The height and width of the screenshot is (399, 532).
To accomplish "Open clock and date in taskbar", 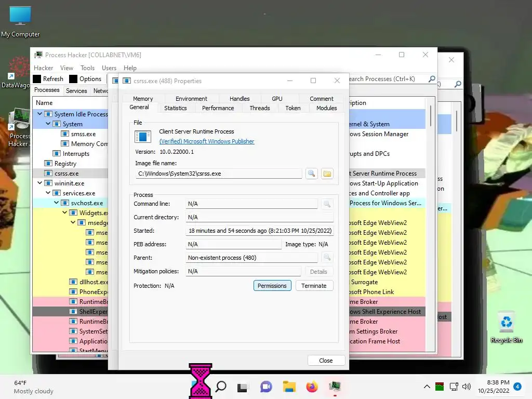I will 494,387.
